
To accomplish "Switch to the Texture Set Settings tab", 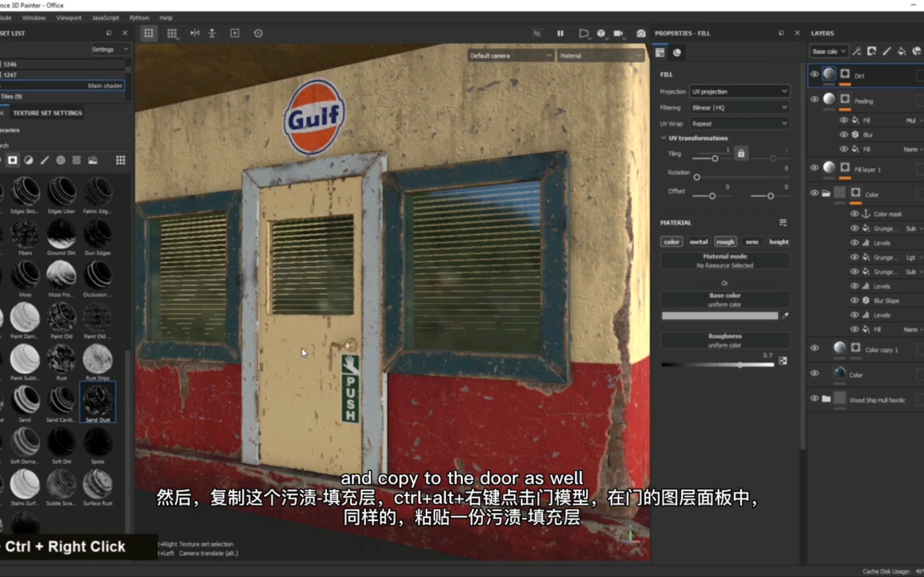I will (48, 113).
